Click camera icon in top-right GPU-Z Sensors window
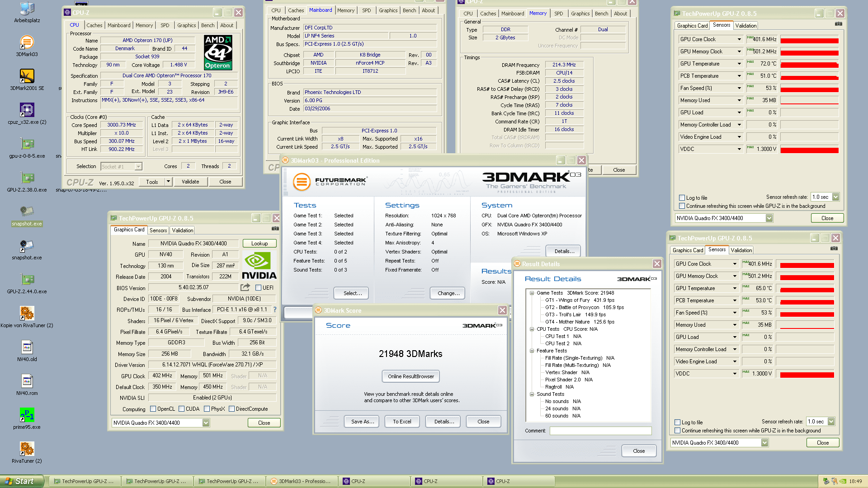The width and height of the screenshot is (868, 488). pos(838,24)
